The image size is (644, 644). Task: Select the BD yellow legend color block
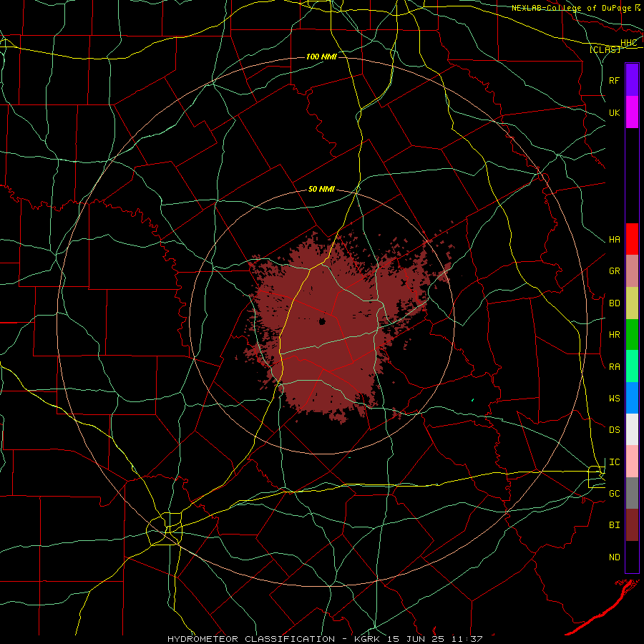632,303
